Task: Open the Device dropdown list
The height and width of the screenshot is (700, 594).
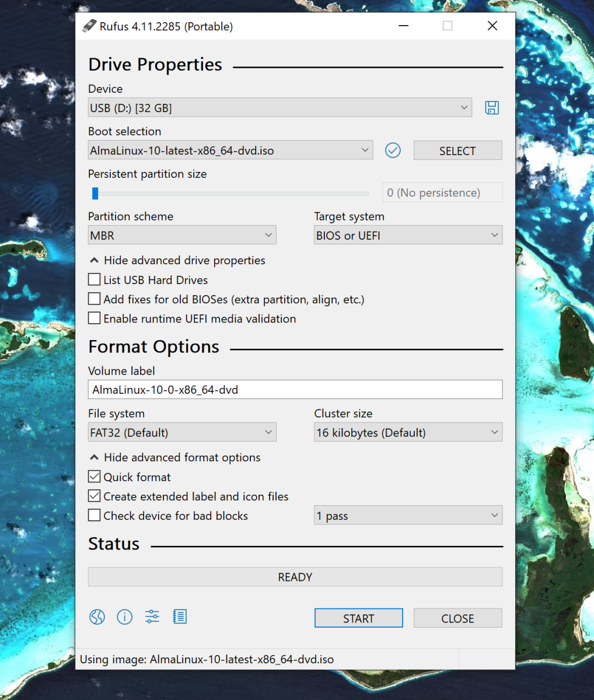Action: point(280,108)
